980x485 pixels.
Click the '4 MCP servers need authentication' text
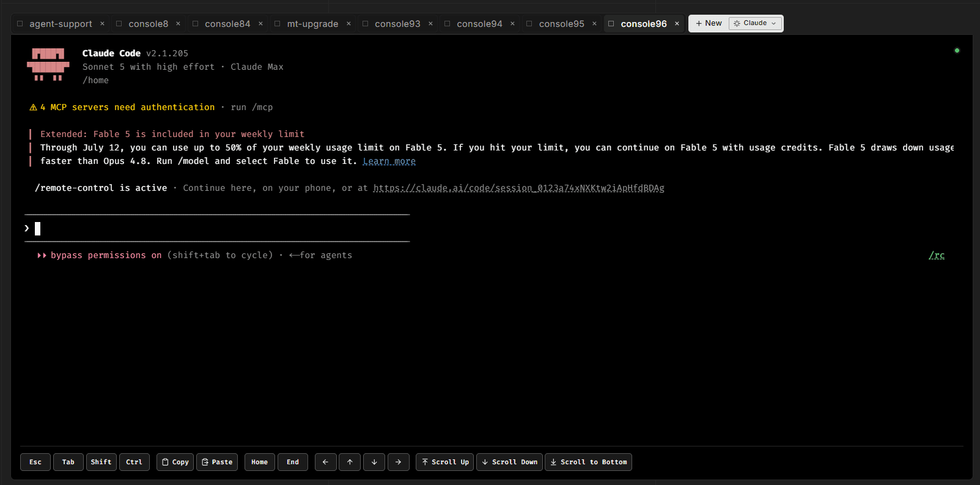[x=128, y=107]
